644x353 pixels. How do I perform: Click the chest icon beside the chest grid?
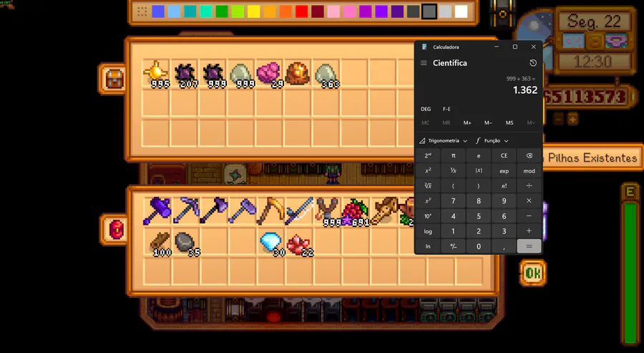pos(113,79)
